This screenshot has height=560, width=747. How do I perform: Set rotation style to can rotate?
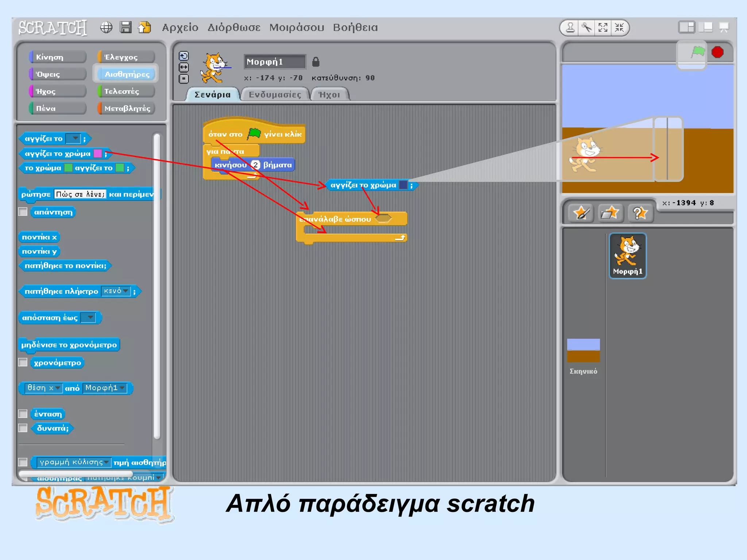[x=184, y=56]
